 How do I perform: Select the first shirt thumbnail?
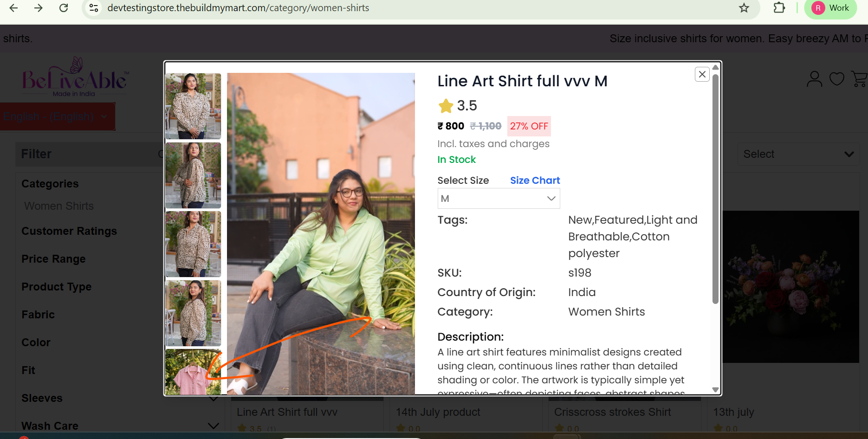coord(193,106)
